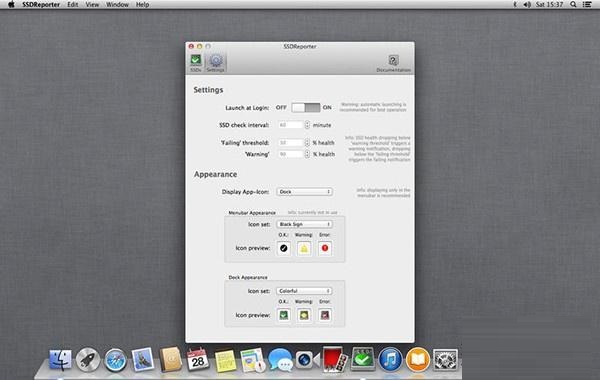This screenshot has width=600, height=380.
Task: Click the menubar Warning yellow preview icon
Action: [x=304, y=248]
